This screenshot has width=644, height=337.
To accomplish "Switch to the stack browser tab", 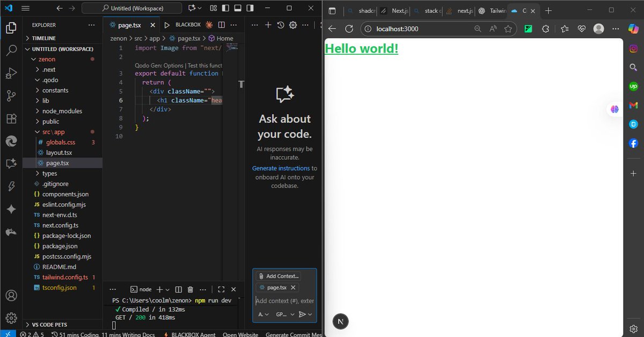I will click(428, 11).
